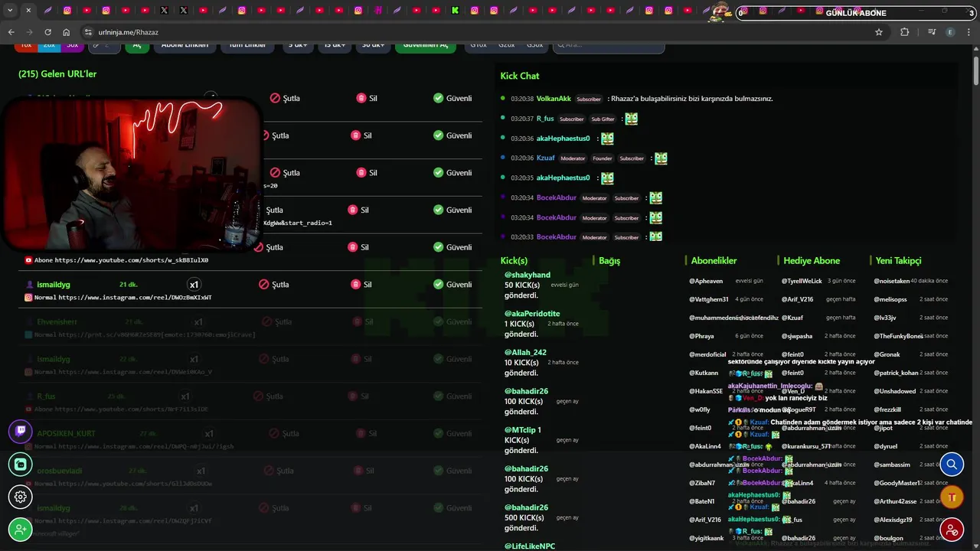Click the red user floating button
Viewport: 980px width, 551px height.
[952, 530]
